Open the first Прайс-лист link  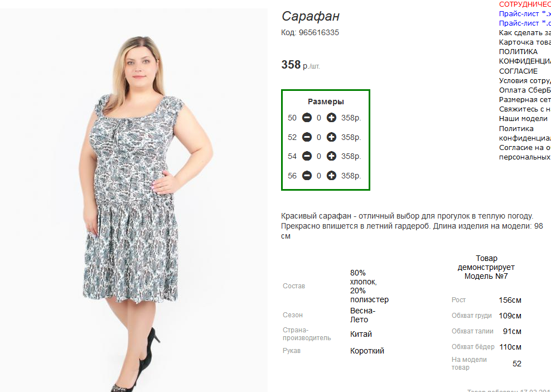pyautogui.click(x=525, y=14)
